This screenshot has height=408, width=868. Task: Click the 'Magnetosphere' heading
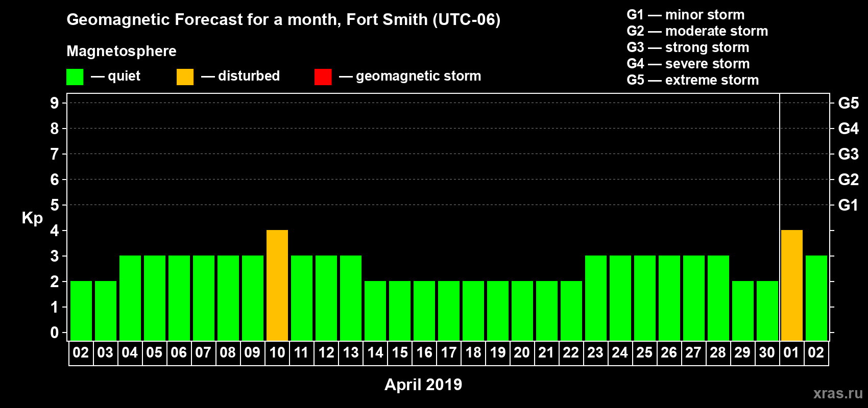pyautogui.click(x=122, y=51)
